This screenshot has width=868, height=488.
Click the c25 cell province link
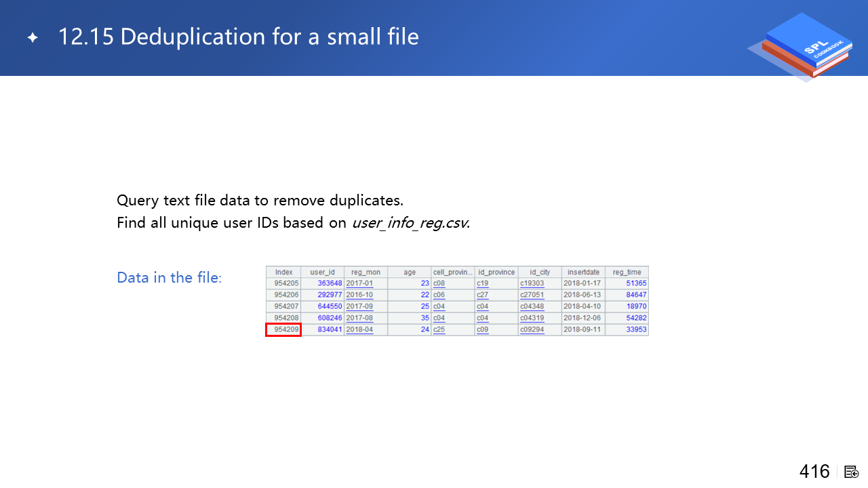(439, 330)
